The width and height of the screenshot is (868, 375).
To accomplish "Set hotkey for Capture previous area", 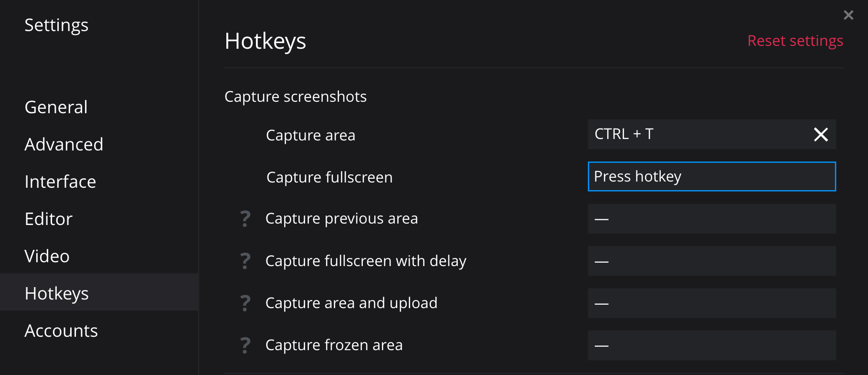I will [x=711, y=219].
